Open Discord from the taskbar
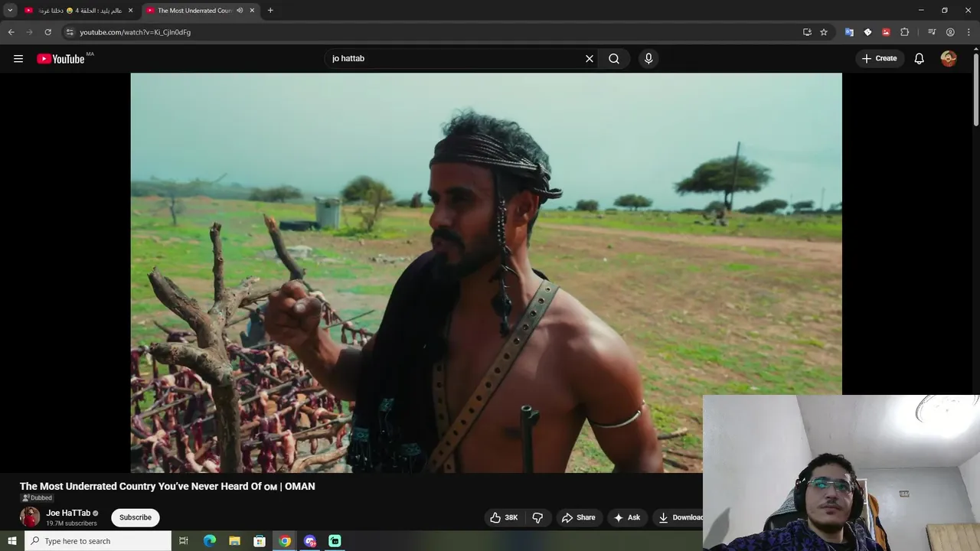 click(310, 541)
